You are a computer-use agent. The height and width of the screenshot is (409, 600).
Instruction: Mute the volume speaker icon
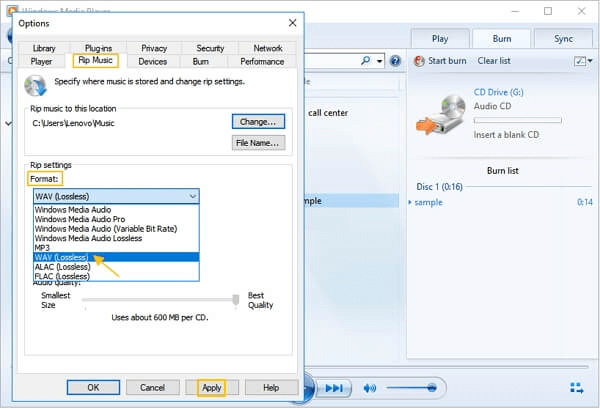click(370, 388)
